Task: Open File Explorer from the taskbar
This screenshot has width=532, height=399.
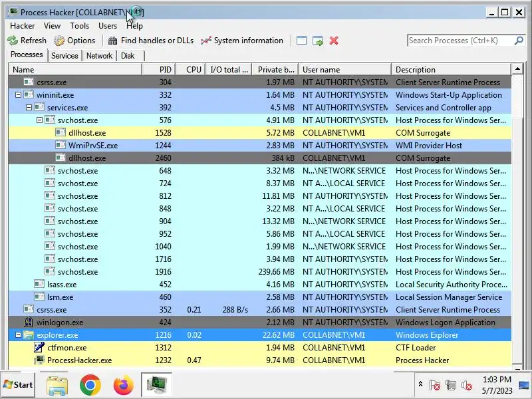Action: pyautogui.click(x=57, y=386)
